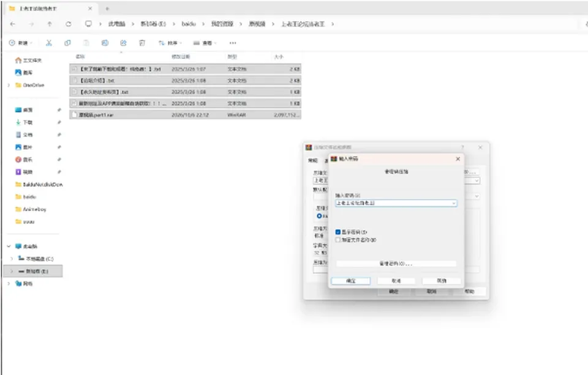Screen dimensions: 588x375
Task: Select the part1.rar file row
Action: (185, 115)
